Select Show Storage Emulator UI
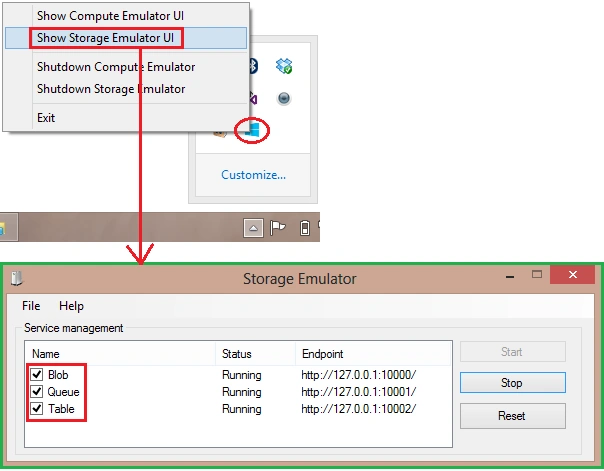 point(126,38)
